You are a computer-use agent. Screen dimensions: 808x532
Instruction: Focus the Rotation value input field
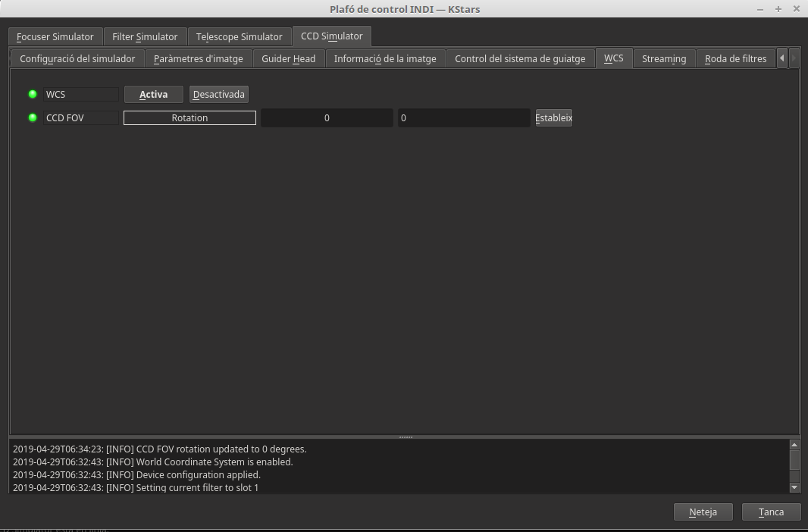click(x=464, y=118)
